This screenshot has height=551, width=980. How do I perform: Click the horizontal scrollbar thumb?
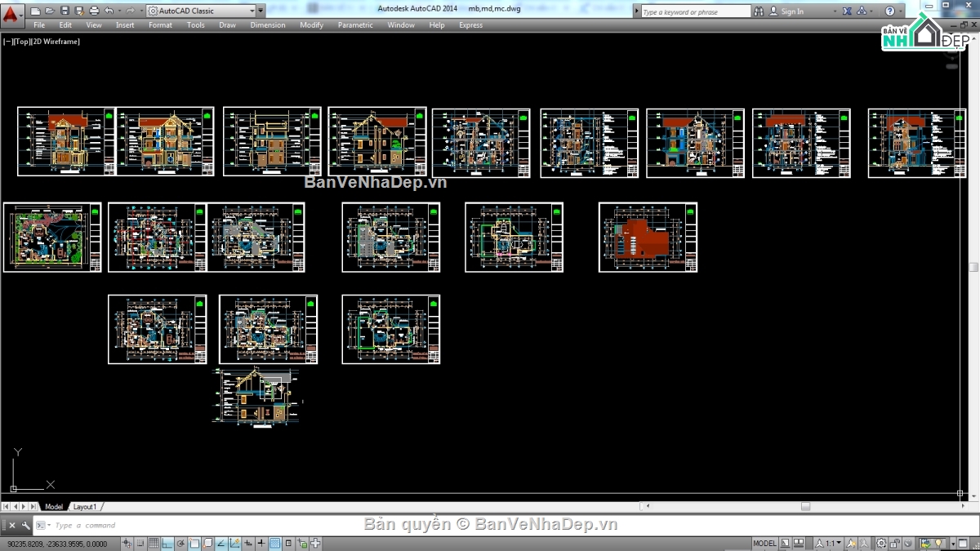[805, 507]
